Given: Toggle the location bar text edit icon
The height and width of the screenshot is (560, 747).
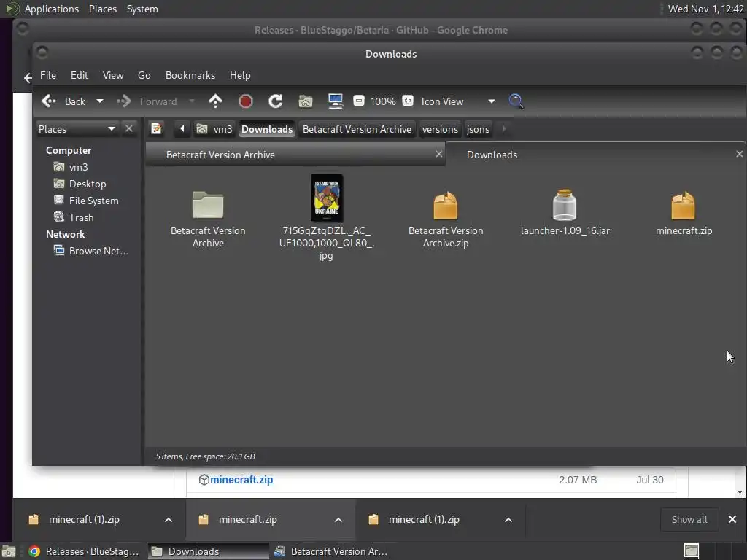Looking at the screenshot, I should pyautogui.click(x=156, y=128).
